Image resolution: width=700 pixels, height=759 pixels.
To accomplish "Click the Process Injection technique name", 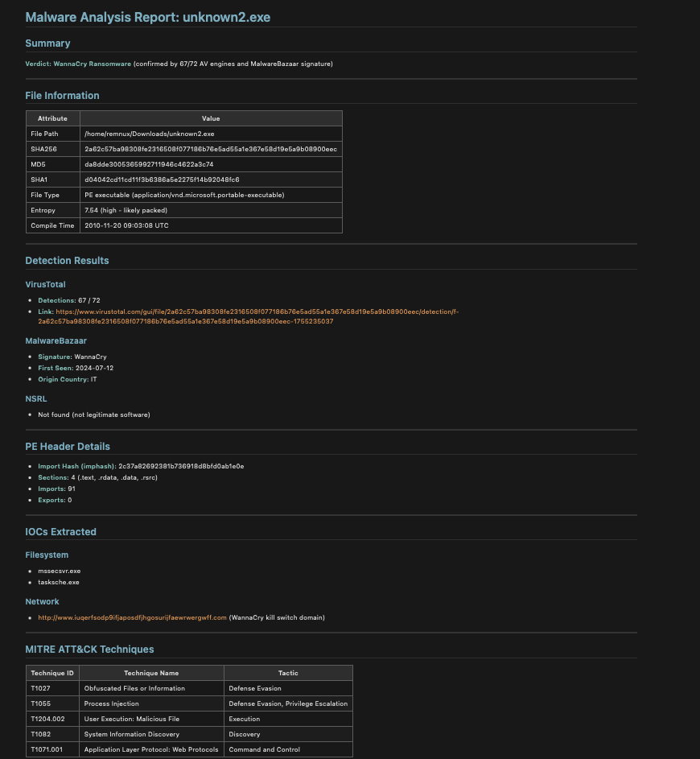I will click(111, 703).
